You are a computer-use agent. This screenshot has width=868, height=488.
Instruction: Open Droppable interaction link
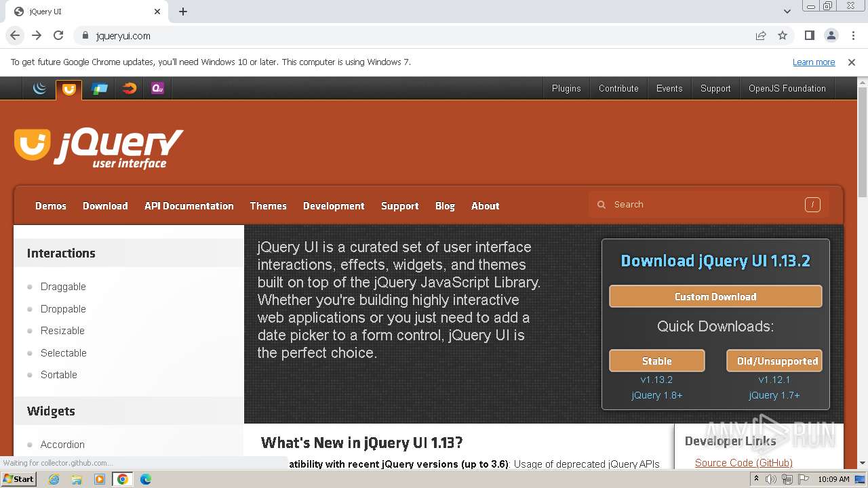pos(63,309)
